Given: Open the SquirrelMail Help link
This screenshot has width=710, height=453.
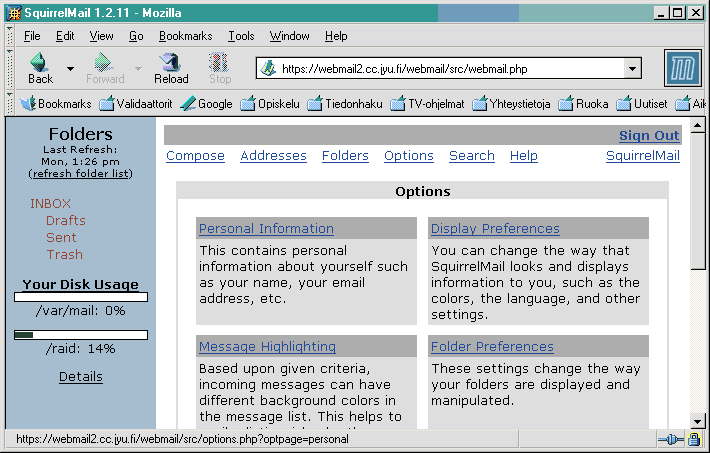Looking at the screenshot, I should click(523, 155).
